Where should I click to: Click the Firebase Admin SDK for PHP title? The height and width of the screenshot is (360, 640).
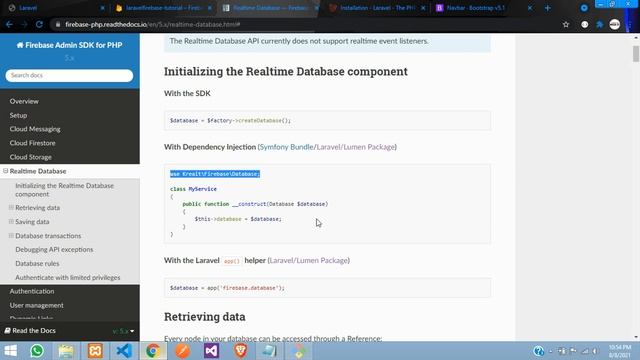73,45
